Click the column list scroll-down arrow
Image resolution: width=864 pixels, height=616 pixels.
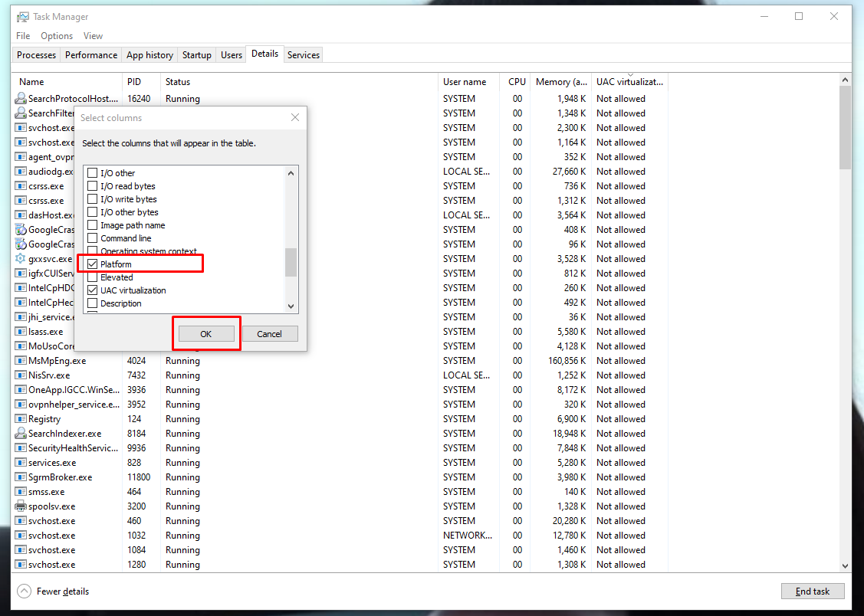pyautogui.click(x=291, y=306)
